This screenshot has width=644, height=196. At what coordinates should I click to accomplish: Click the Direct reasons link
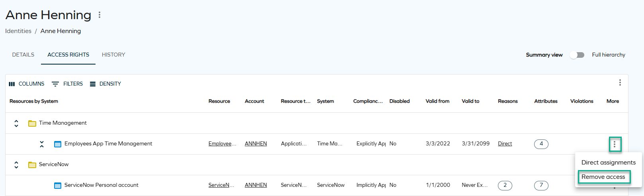505,144
